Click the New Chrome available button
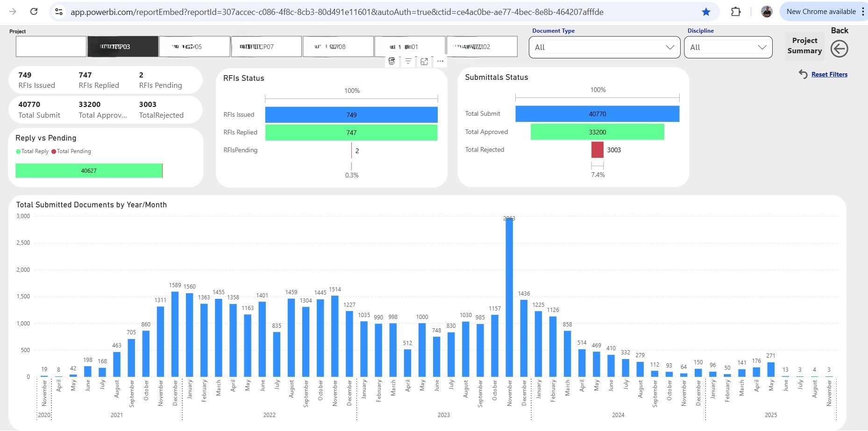Screen dimensions: 868x431 pyautogui.click(x=821, y=12)
